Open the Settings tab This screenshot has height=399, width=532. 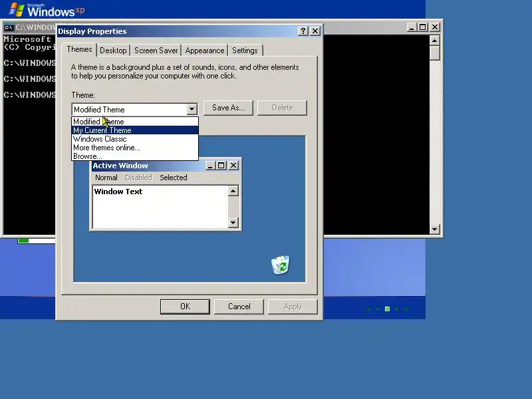[245, 51]
